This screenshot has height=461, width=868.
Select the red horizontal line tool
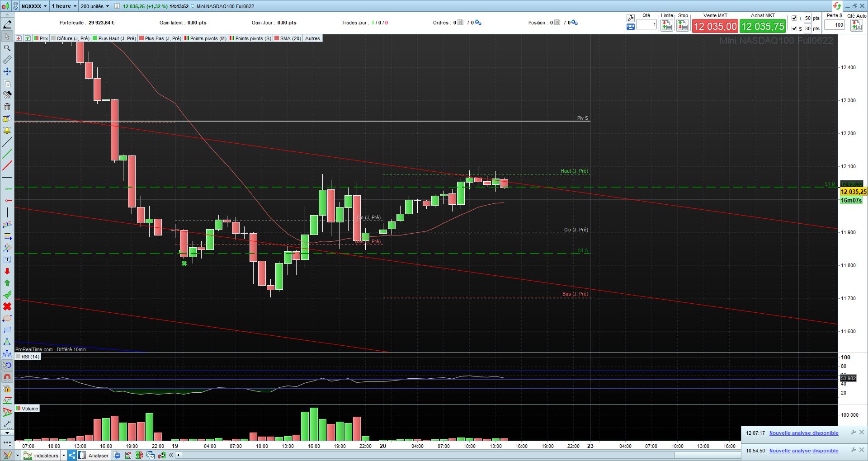tap(7, 201)
